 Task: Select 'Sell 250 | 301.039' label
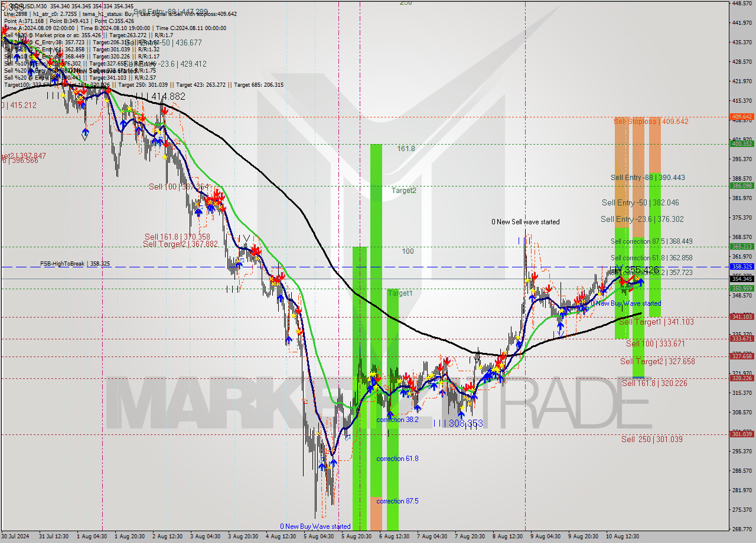(651, 439)
